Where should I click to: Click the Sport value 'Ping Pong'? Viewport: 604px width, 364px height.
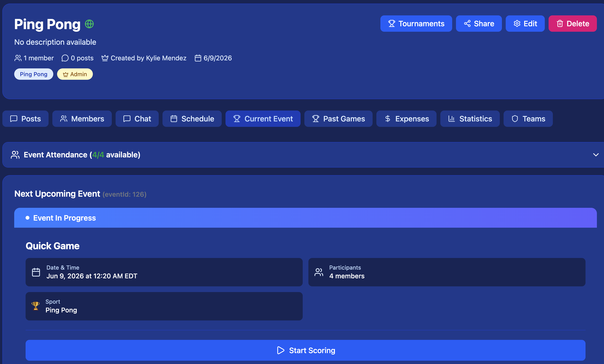61,310
